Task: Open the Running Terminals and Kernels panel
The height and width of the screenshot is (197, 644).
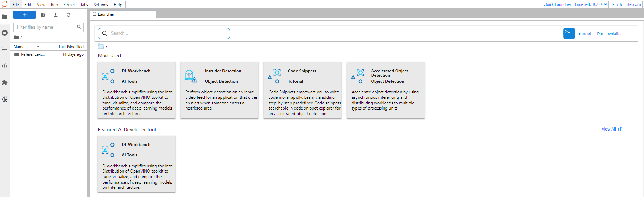Action: point(5,33)
